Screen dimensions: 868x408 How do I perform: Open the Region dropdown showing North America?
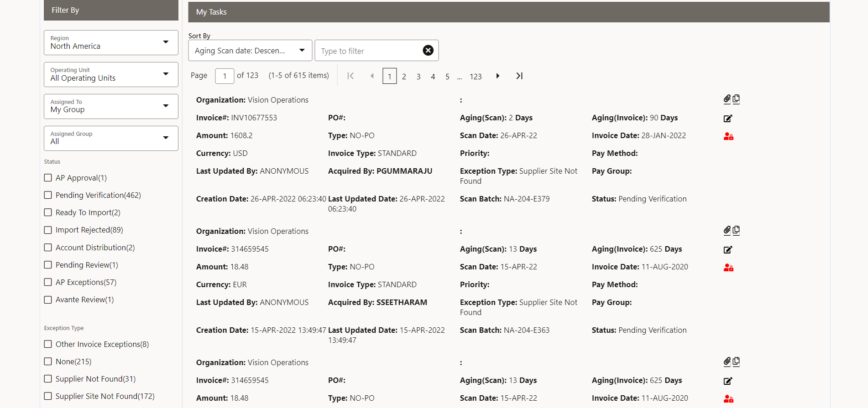pos(111,42)
